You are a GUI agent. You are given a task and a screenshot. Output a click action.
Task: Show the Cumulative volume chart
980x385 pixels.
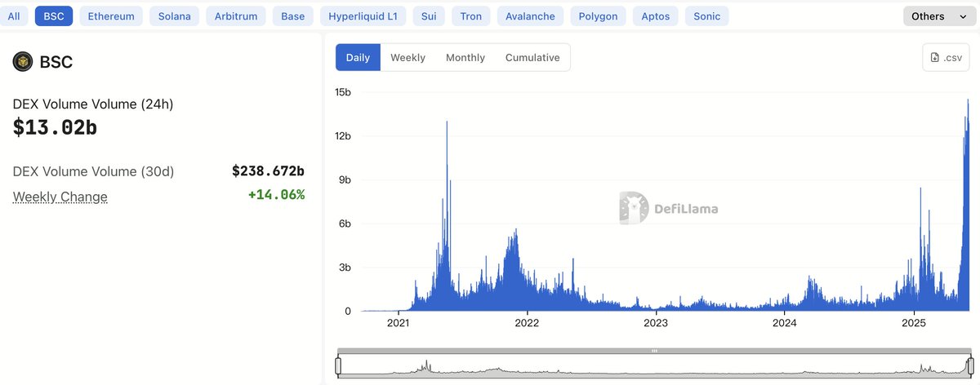pyautogui.click(x=532, y=57)
